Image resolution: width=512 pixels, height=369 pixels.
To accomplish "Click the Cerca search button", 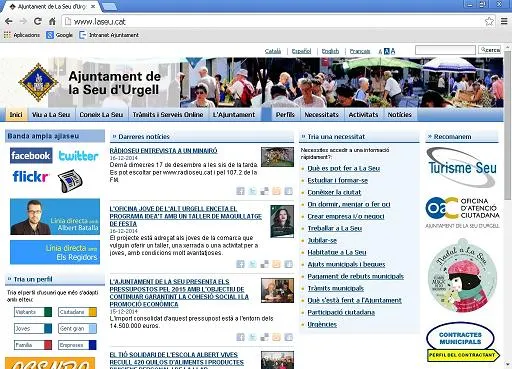I will pyautogui.click(x=490, y=50).
